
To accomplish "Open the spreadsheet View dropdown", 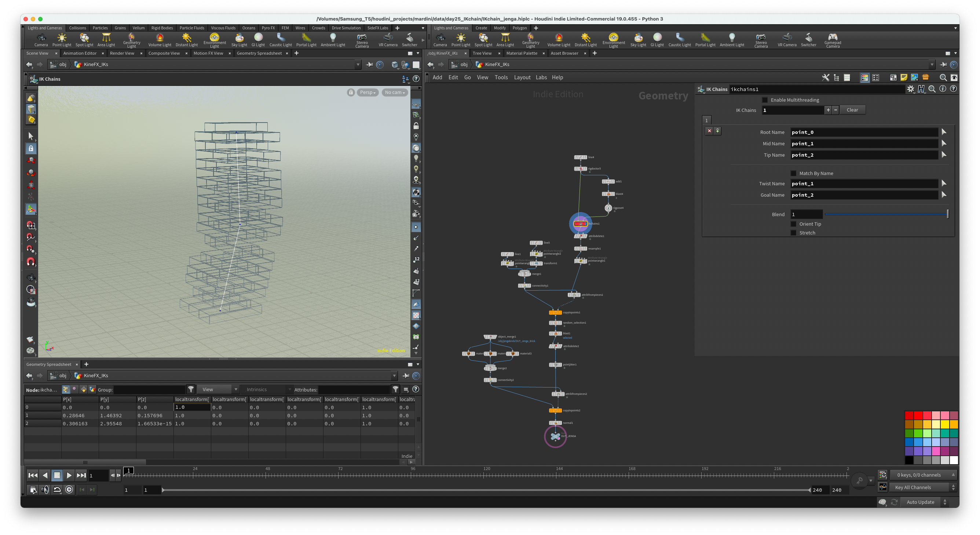I will coord(220,390).
